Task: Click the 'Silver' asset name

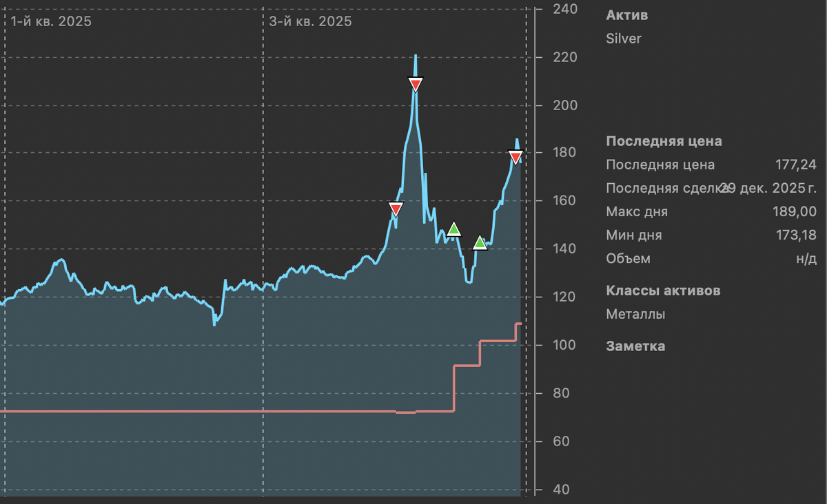Action: 624,39
